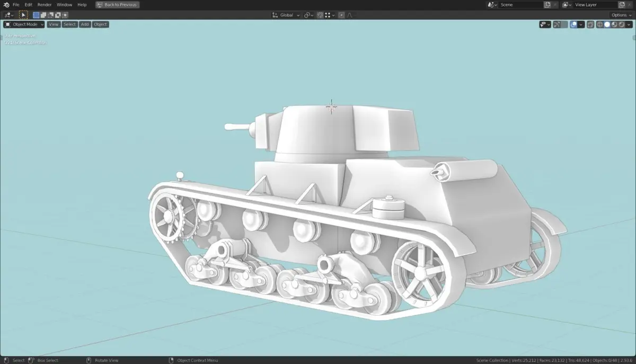
Task: Toggle X-ray mode
Action: pyautogui.click(x=590, y=24)
